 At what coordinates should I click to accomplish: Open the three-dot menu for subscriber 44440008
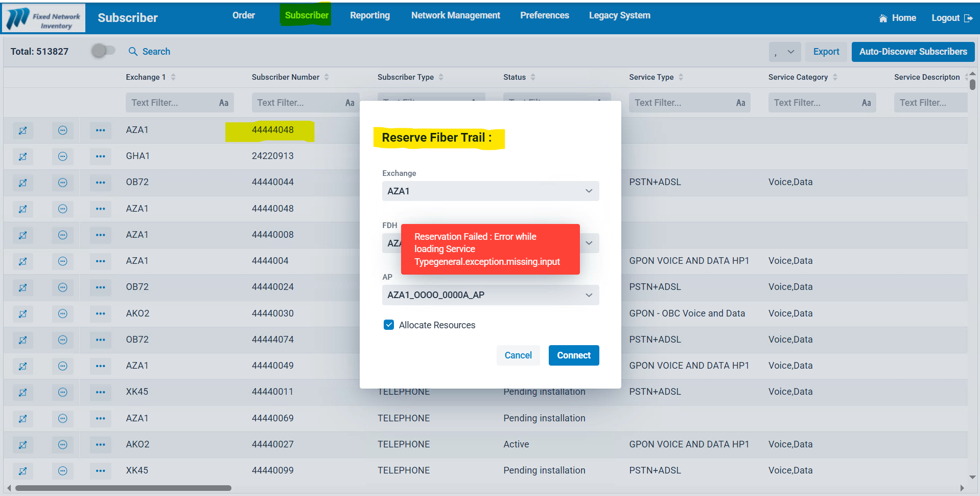(x=100, y=235)
